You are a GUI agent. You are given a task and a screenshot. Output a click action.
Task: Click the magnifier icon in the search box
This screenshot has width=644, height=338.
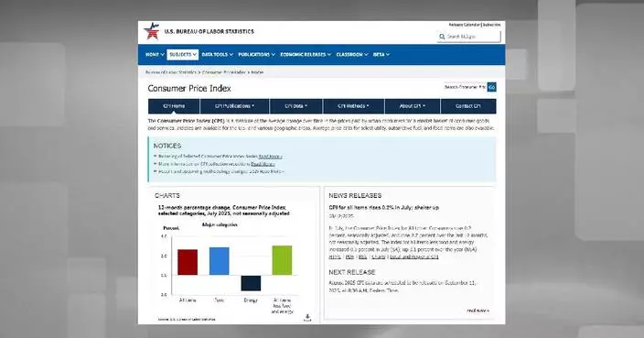(x=442, y=37)
